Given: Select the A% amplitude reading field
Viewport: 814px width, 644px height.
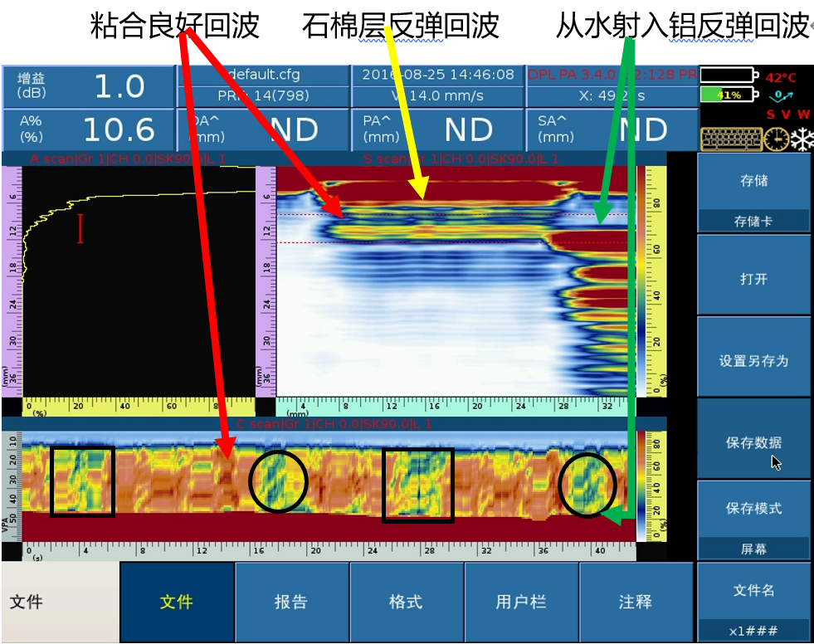Looking at the screenshot, I should (87, 129).
